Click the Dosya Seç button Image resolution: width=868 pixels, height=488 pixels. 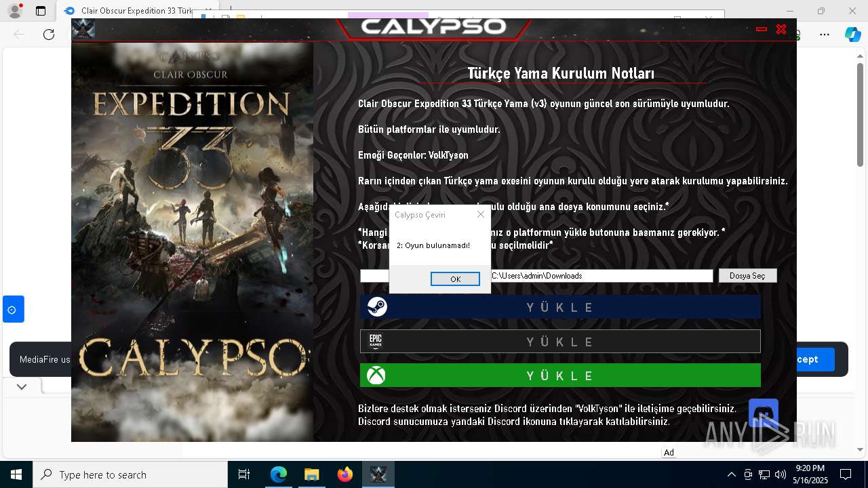click(747, 276)
